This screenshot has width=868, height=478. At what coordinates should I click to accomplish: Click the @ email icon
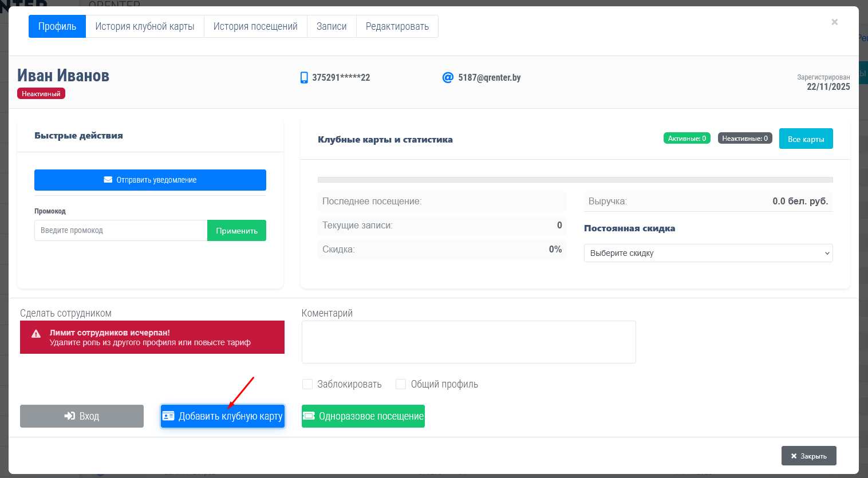[448, 77]
